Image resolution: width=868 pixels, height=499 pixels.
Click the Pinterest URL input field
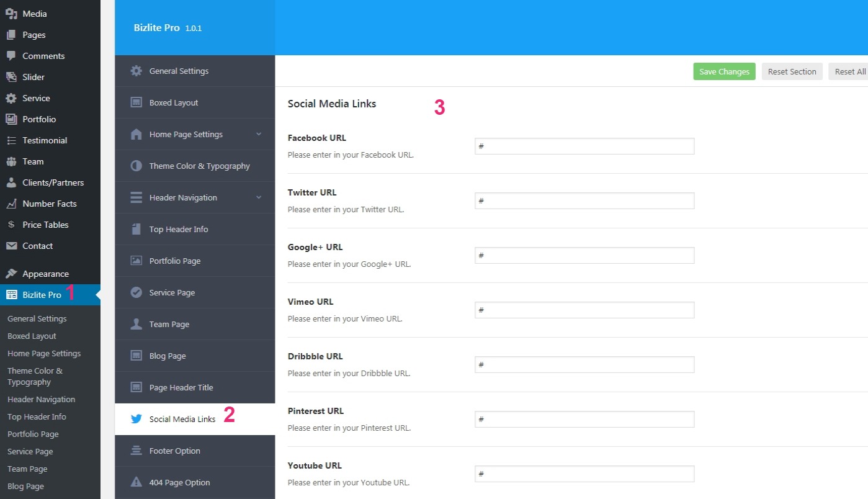[x=584, y=419]
